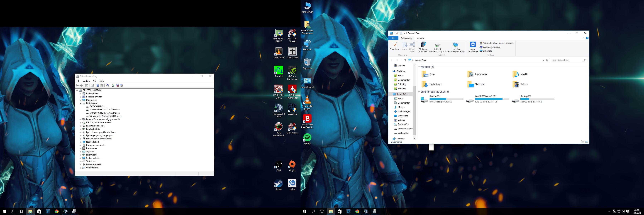Switch to large icons view button

tap(587, 142)
